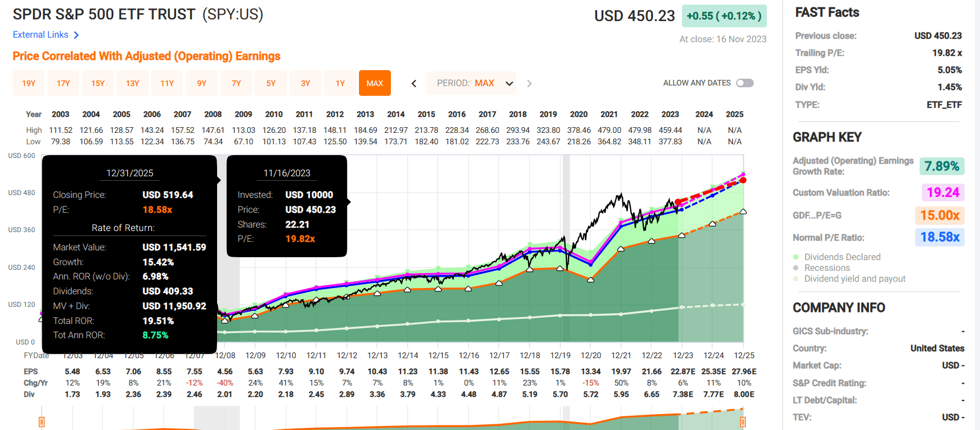Image resolution: width=980 pixels, height=430 pixels.
Task: Choose the 19Y time range button
Action: pyautogui.click(x=28, y=83)
